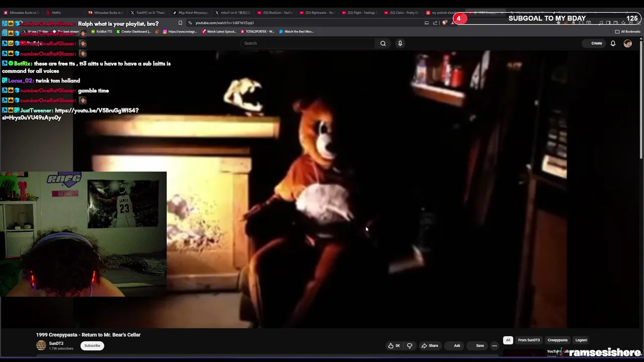Switch to first Milwaukee Bucks browser tab
Image resolution: width=644 pixels, height=362 pixels.
tap(20, 13)
